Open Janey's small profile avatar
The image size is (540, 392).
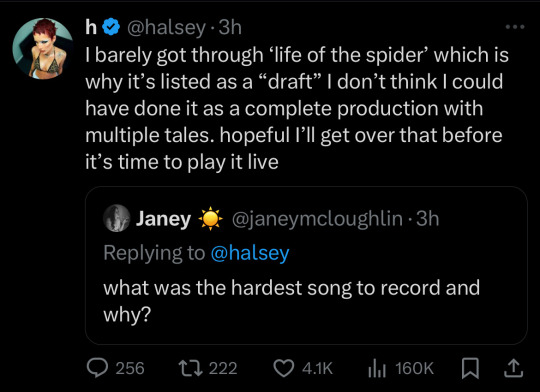coord(117,218)
